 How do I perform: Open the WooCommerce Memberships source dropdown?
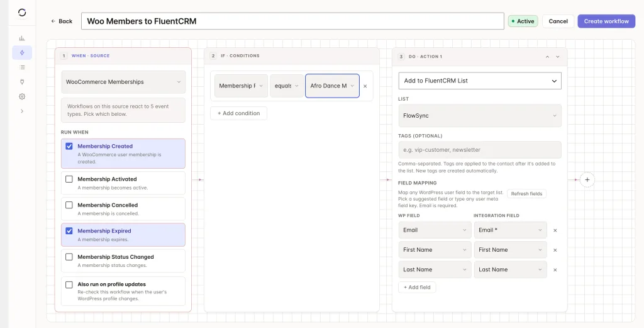[123, 82]
